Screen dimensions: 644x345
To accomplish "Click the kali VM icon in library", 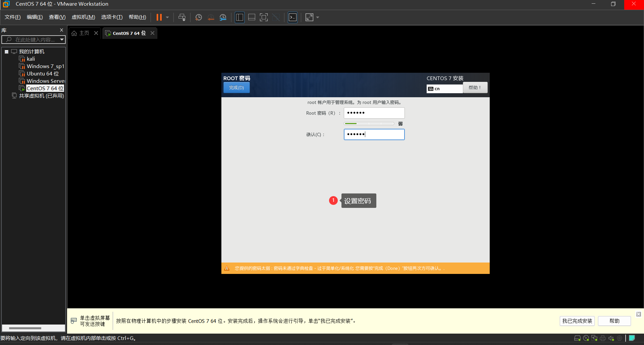I will click(22, 59).
